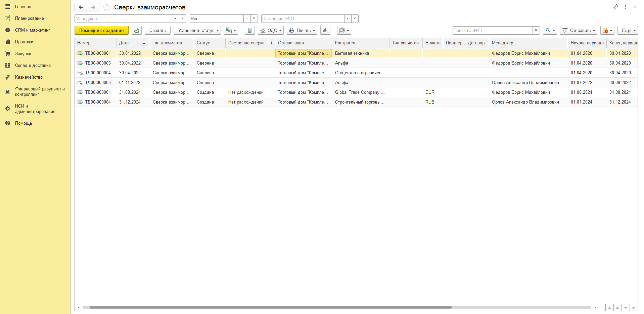644x314 pixels.
Task: Open the Печать dropdown menu
Action: click(x=302, y=30)
